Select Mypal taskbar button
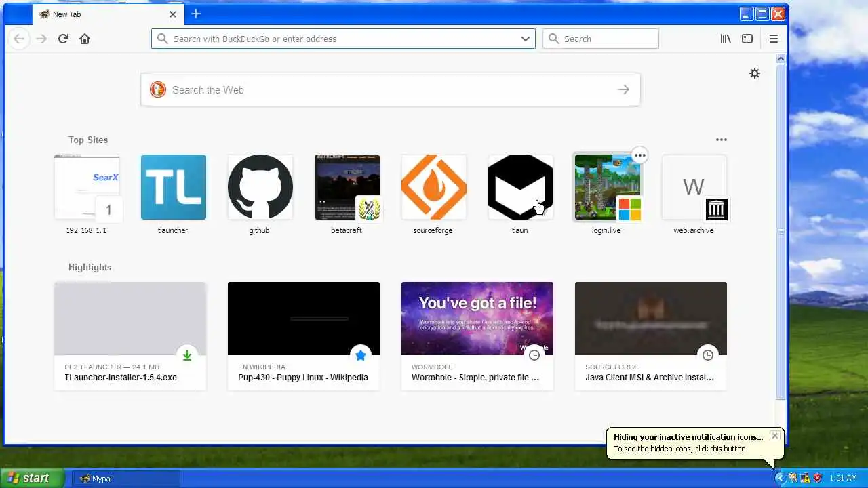The image size is (868, 488). pos(125,479)
